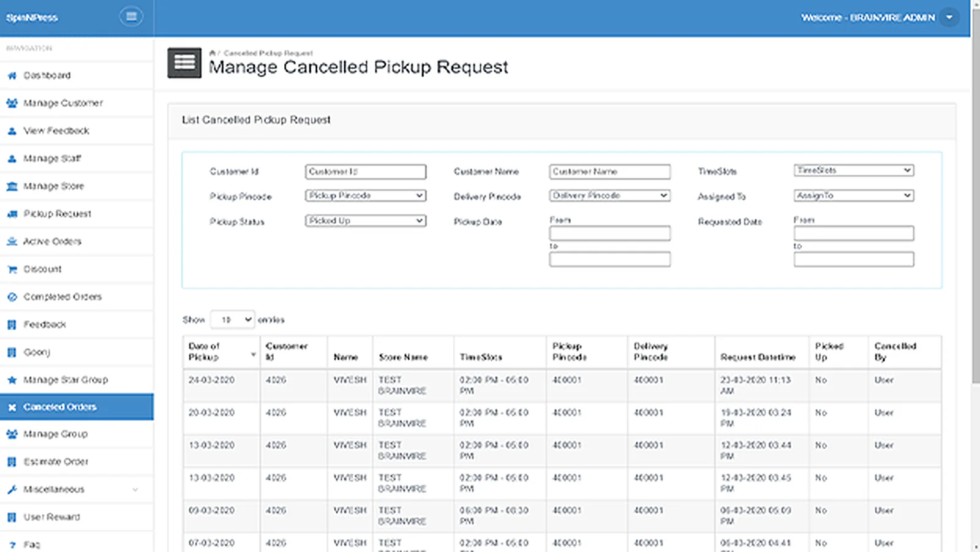Click the Active Orders icon
Image resolution: width=980 pixels, height=552 pixels.
tap(12, 241)
